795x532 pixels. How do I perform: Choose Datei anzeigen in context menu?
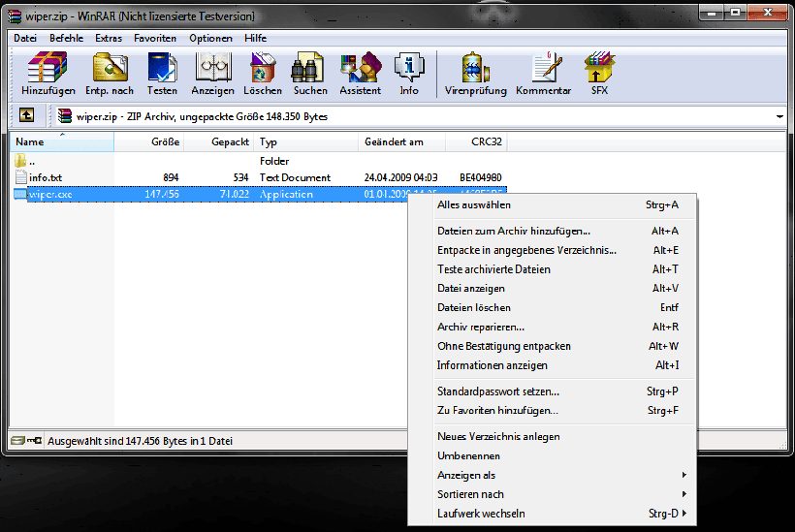pos(553,289)
